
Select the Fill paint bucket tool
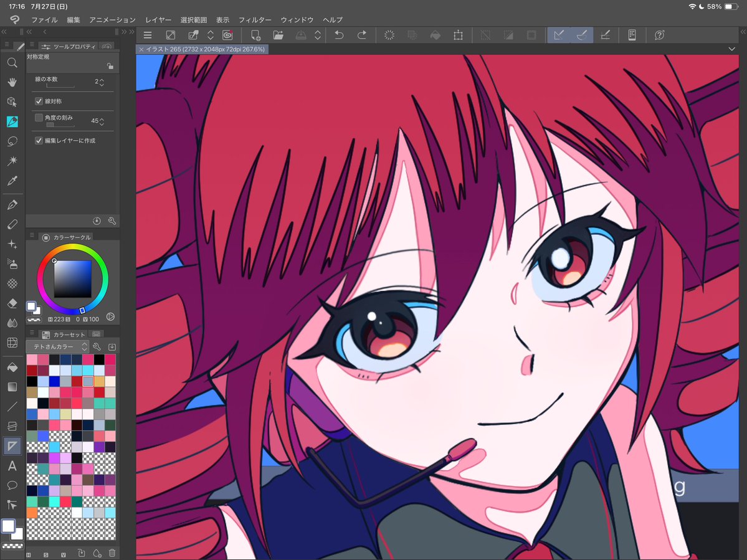pyautogui.click(x=12, y=367)
